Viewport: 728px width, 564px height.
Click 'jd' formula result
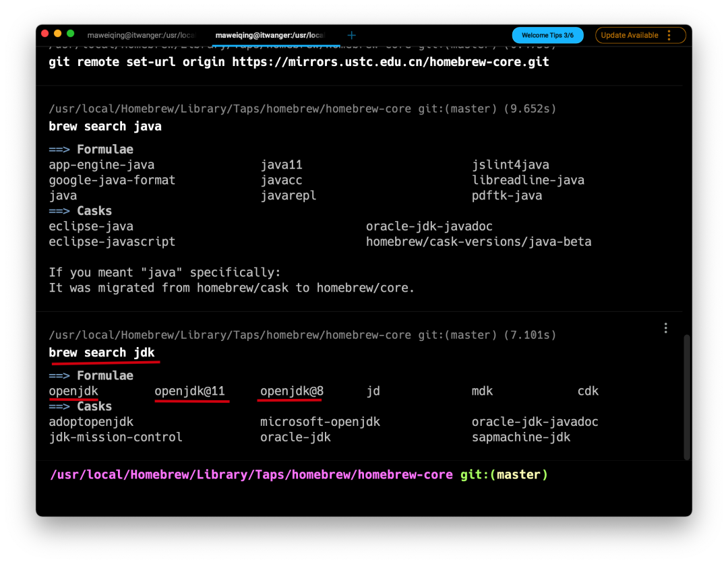click(x=373, y=391)
